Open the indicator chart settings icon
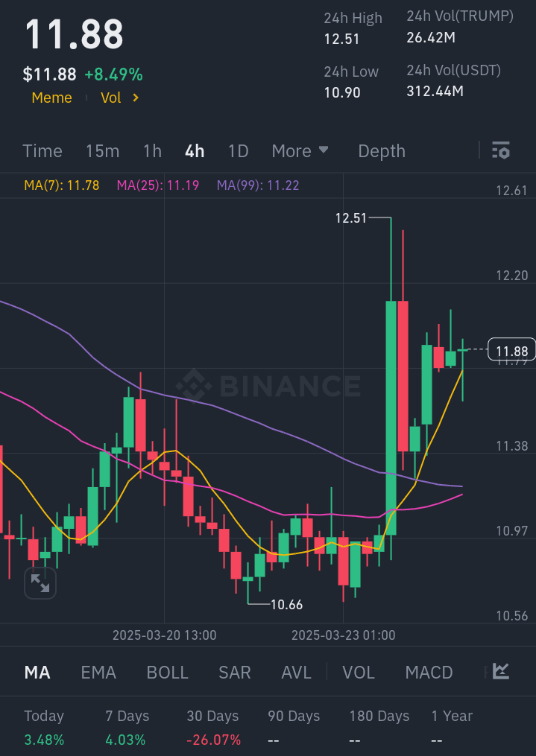Image resolution: width=536 pixels, height=756 pixels. [501, 672]
